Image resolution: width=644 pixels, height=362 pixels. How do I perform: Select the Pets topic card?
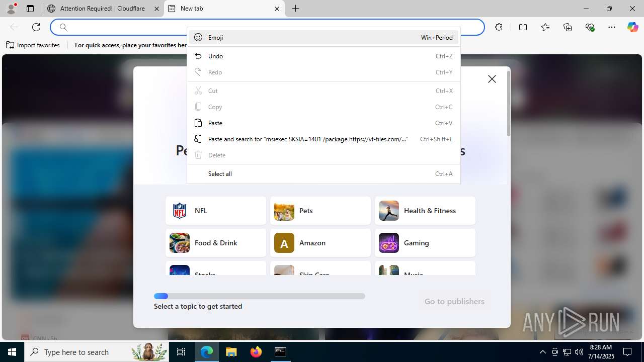click(320, 211)
